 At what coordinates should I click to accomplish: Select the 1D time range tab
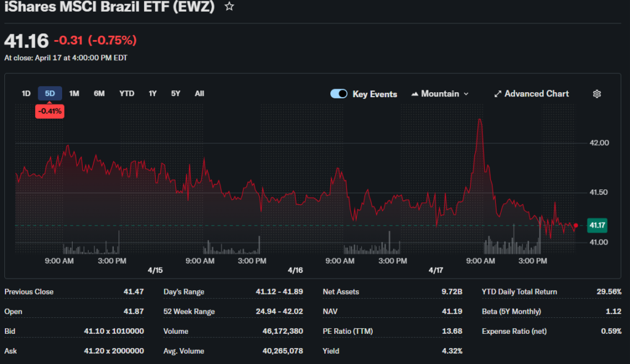tap(26, 93)
